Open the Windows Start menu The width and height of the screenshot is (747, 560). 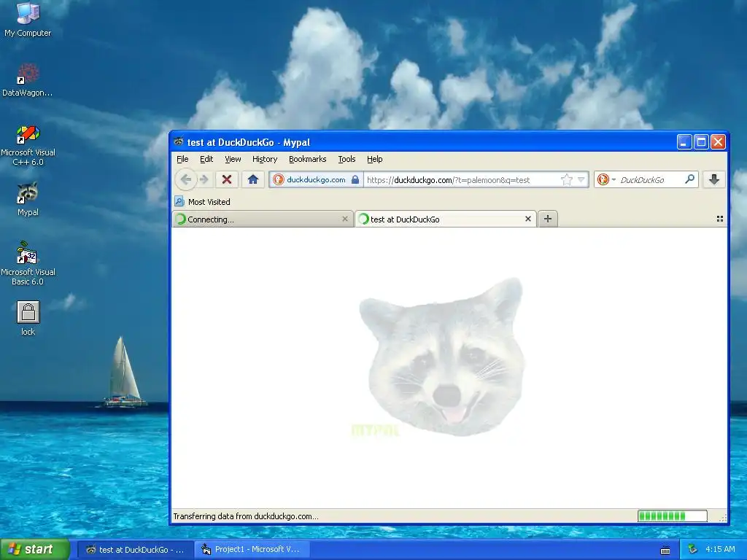(34, 549)
